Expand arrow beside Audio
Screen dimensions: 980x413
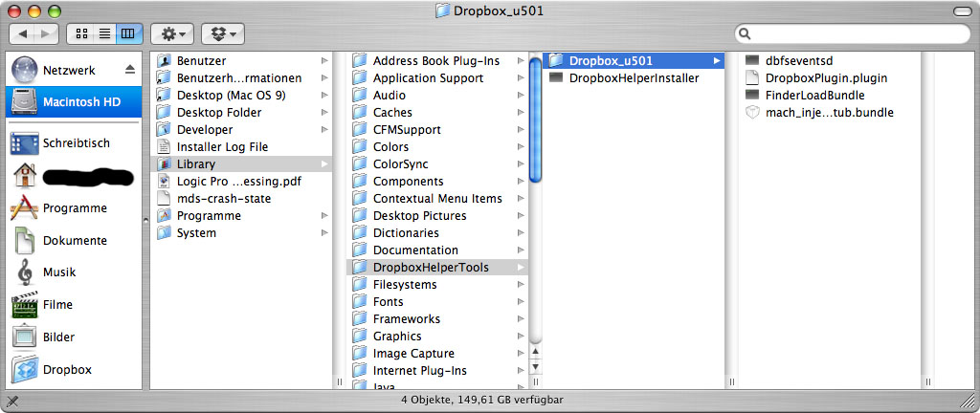[521, 96]
